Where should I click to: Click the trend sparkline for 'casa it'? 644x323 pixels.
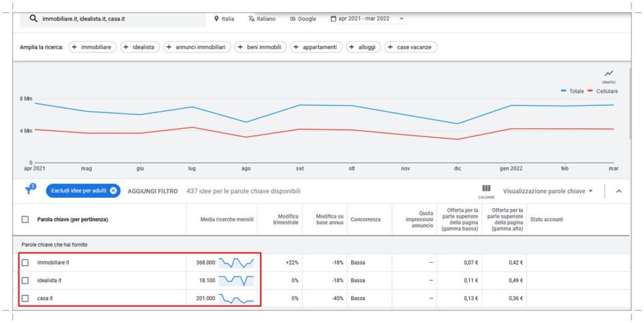point(236,298)
